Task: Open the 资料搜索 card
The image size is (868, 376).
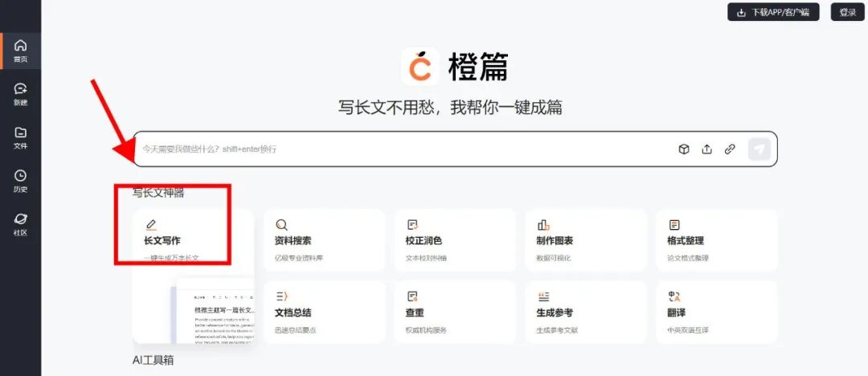Action: pyautogui.click(x=325, y=240)
